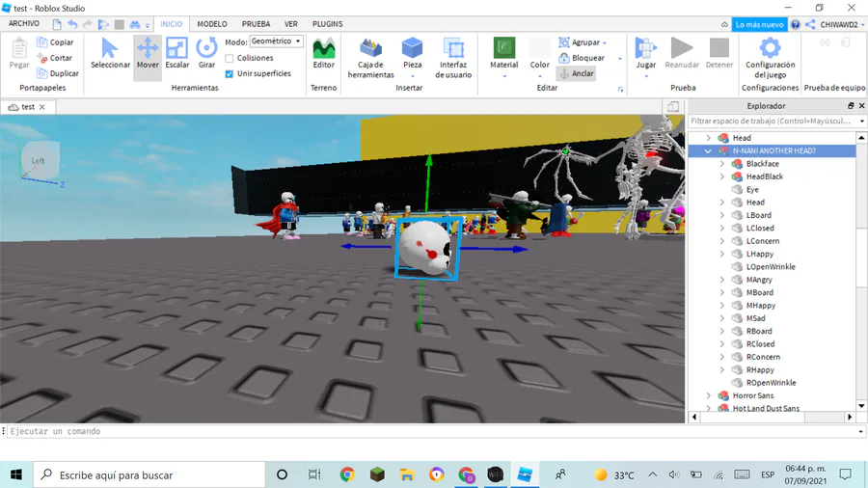Image resolution: width=868 pixels, height=488 pixels.
Task: Select LOpenWrinkle in the explorer
Action: click(770, 267)
